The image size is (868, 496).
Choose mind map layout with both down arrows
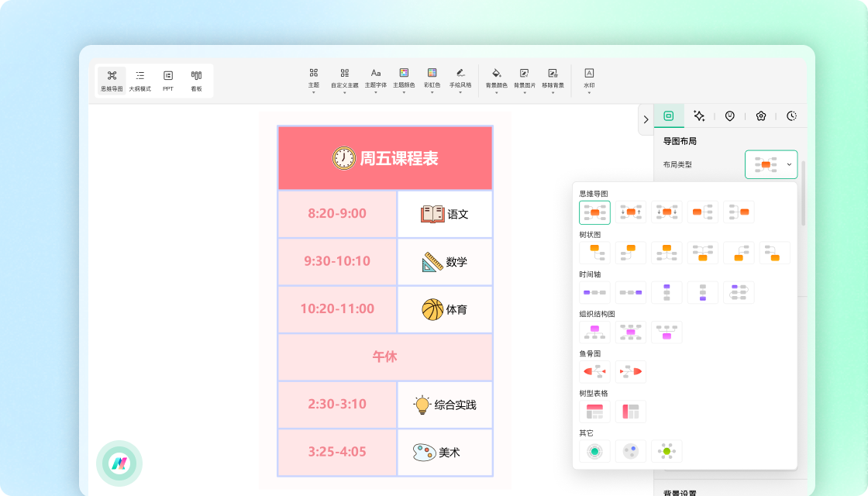click(666, 212)
